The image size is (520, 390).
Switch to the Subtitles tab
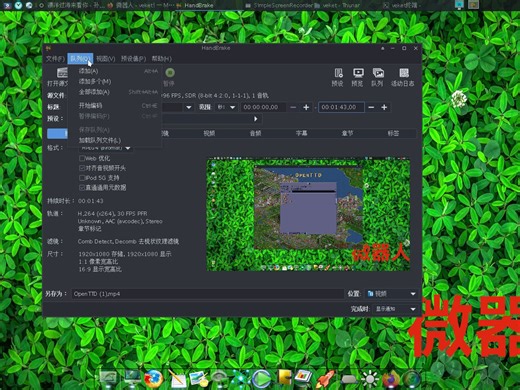pyautogui.click(x=301, y=133)
